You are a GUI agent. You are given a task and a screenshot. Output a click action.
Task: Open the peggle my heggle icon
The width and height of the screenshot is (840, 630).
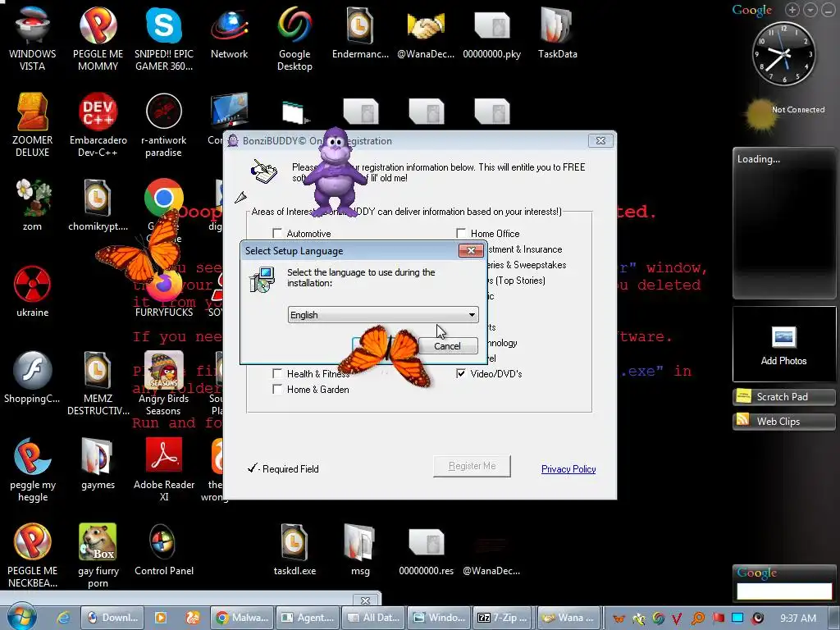(x=32, y=469)
